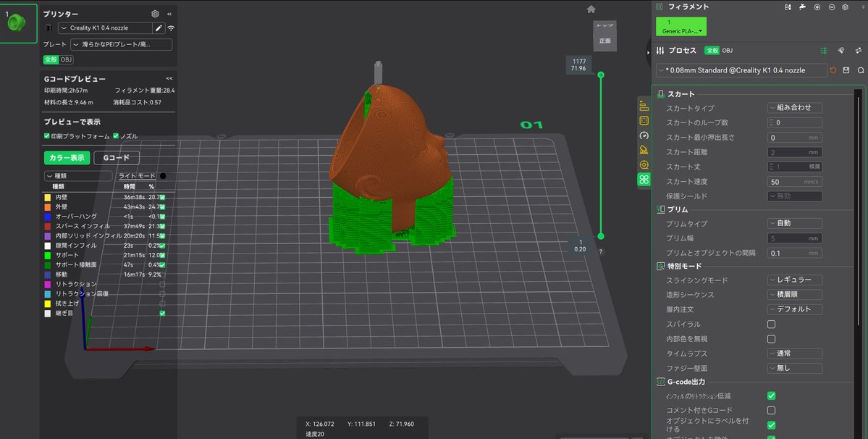868x439 pixels.
Task: Select OBJ tab in プロセス header
Action: pos(728,51)
